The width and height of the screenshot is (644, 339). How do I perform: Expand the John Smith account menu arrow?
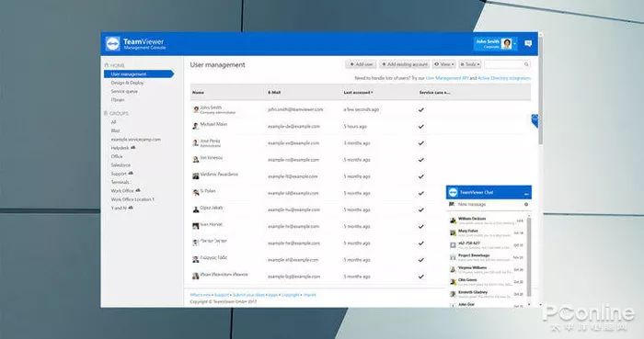pos(514,44)
